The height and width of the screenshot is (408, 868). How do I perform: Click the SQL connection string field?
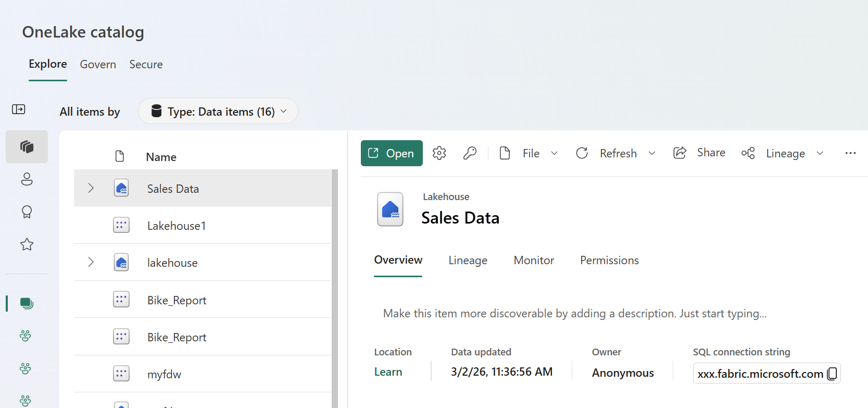click(x=766, y=374)
